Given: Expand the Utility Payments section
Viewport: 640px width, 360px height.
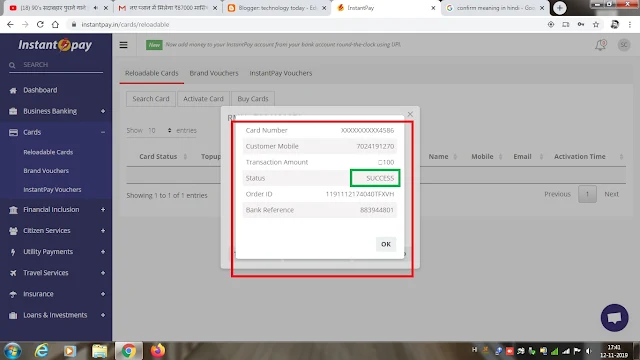Looking at the screenshot, I should (x=103, y=252).
